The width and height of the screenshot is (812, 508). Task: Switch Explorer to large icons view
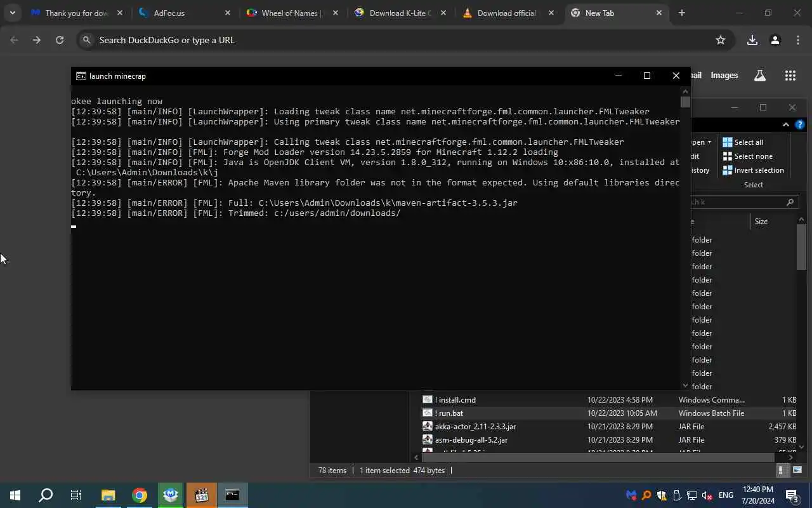797,471
